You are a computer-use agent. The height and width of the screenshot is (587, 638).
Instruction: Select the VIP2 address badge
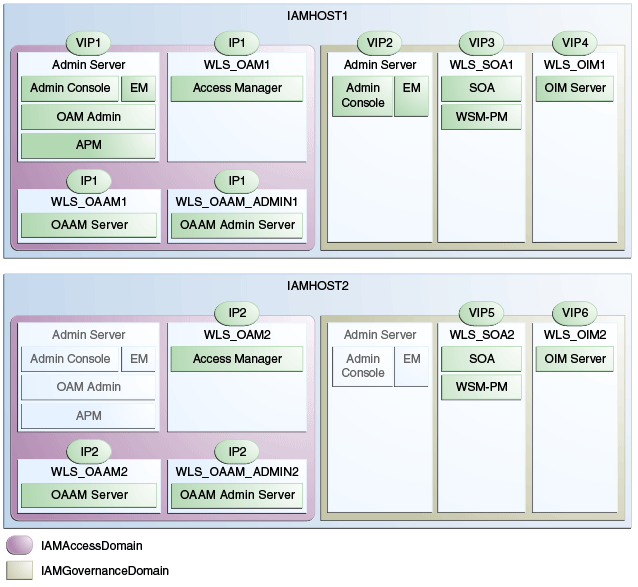point(379,43)
